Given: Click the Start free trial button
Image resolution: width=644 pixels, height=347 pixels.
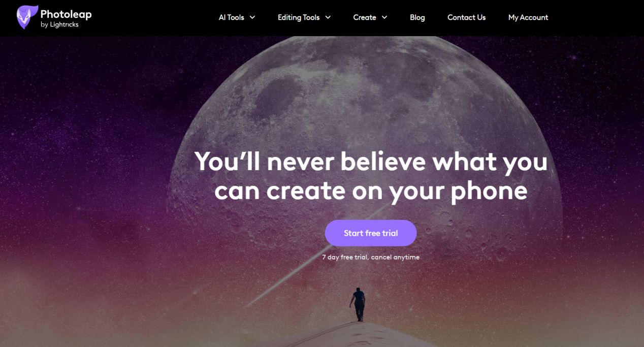Looking at the screenshot, I should click(x=371, y=233).
